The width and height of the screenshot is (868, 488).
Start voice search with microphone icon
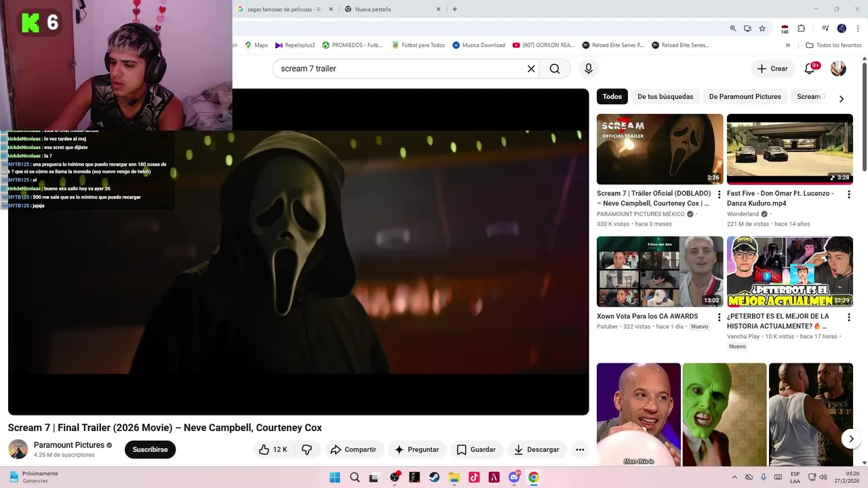pos(589,68)
